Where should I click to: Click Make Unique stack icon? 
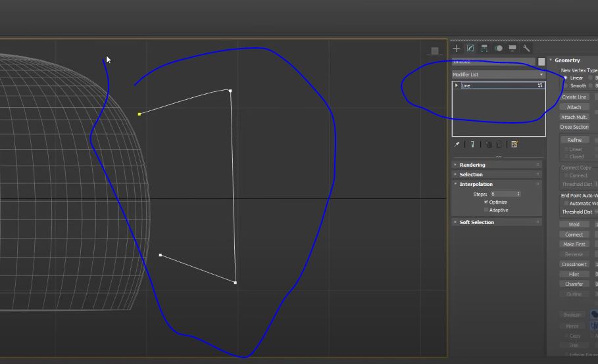pyautogui.click(x=489, y=145)
